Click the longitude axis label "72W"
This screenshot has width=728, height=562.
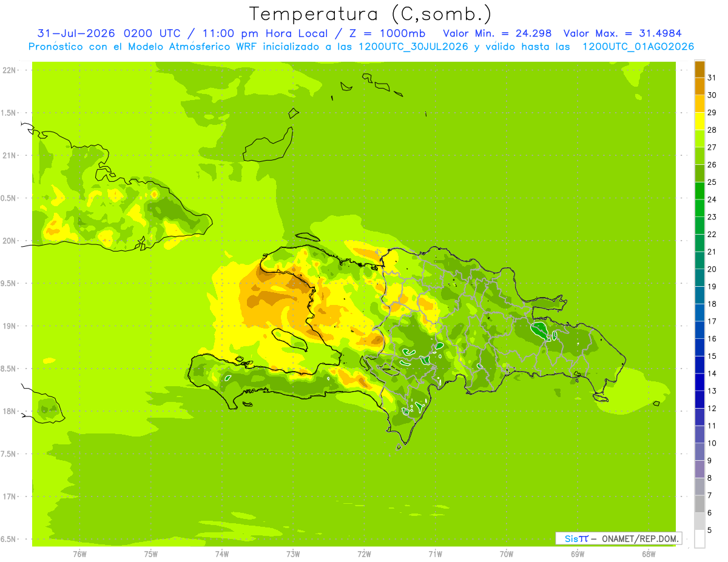pyautogui.click(x=364, y=554)
